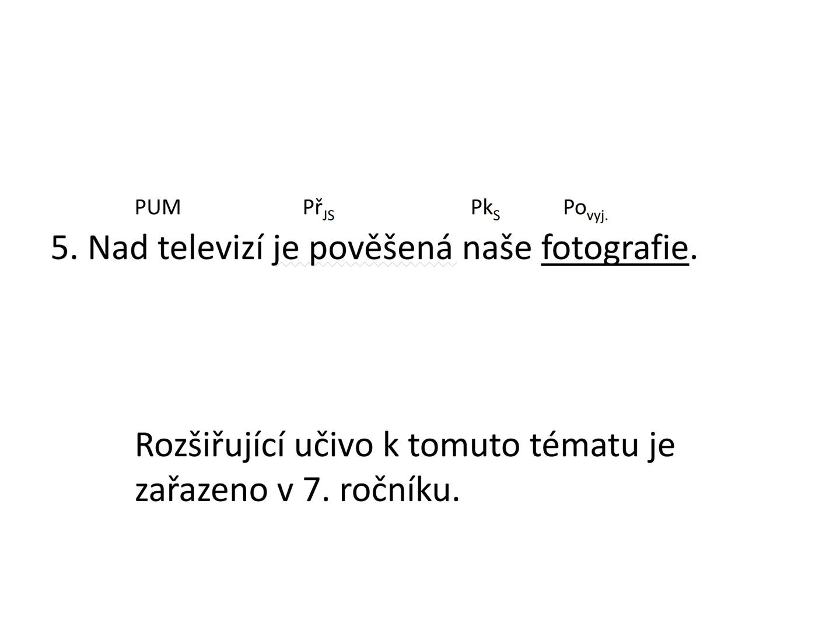Screen dimensions: 840x630
Task: Click the Pk S annotation label
Action: (485, 209)
